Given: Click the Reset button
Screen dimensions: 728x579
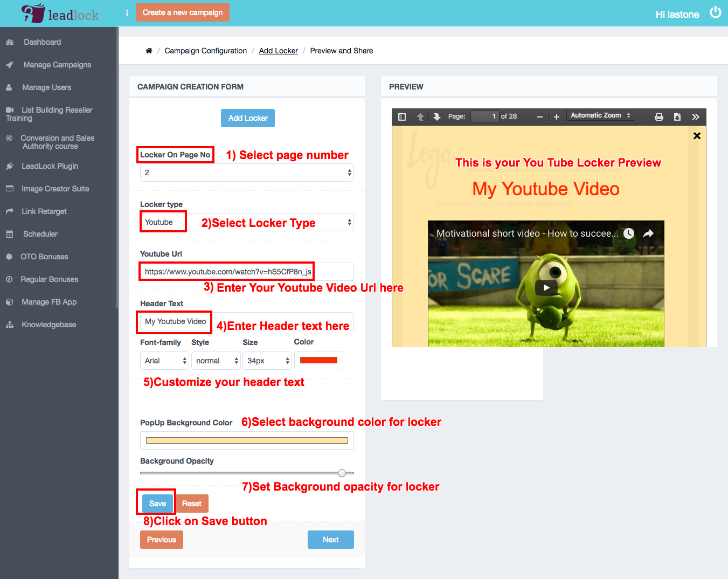Looking at the screenshot, I should coord(192,504).
